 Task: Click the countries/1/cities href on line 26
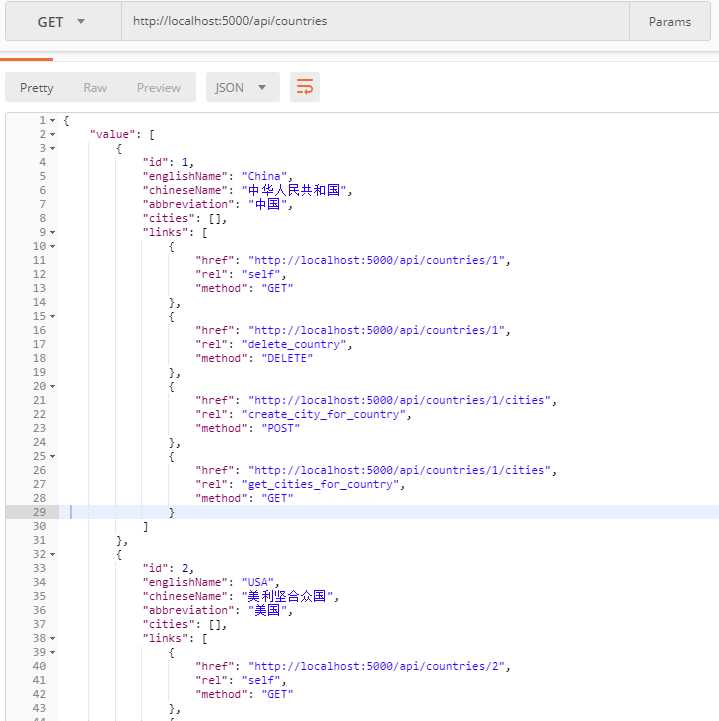click(x=399, y=470)
